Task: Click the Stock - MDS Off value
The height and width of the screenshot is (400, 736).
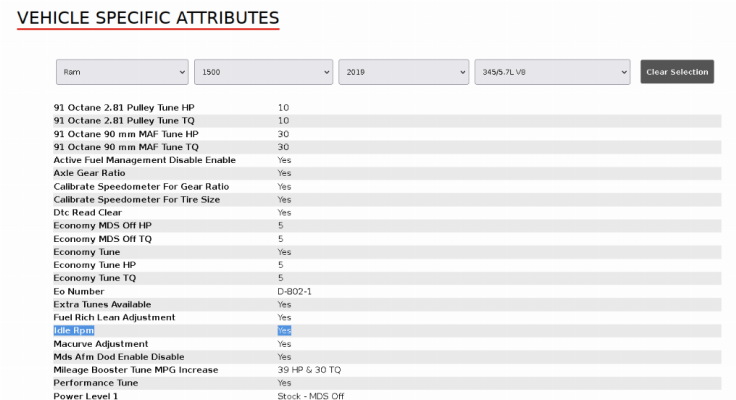Action: tap(311, 396)
